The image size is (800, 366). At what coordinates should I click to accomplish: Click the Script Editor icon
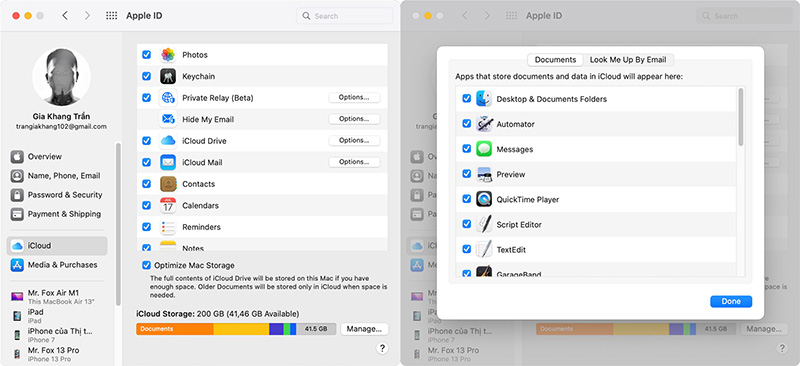point(484,224)
